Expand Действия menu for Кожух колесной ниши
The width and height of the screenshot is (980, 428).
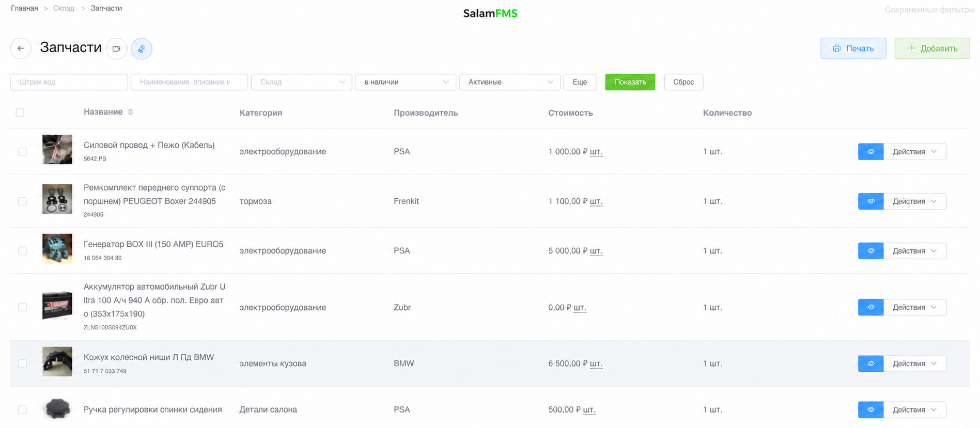tap(914, 363)
